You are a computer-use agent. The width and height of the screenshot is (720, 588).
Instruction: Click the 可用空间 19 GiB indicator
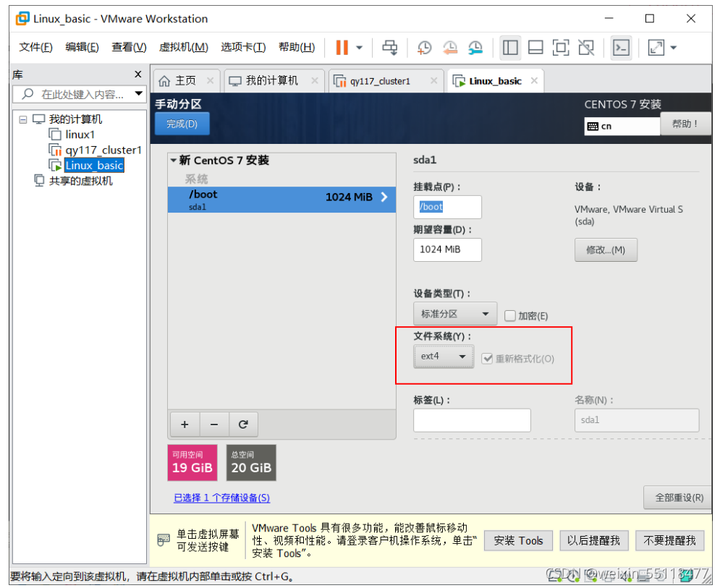pos(192,463)
